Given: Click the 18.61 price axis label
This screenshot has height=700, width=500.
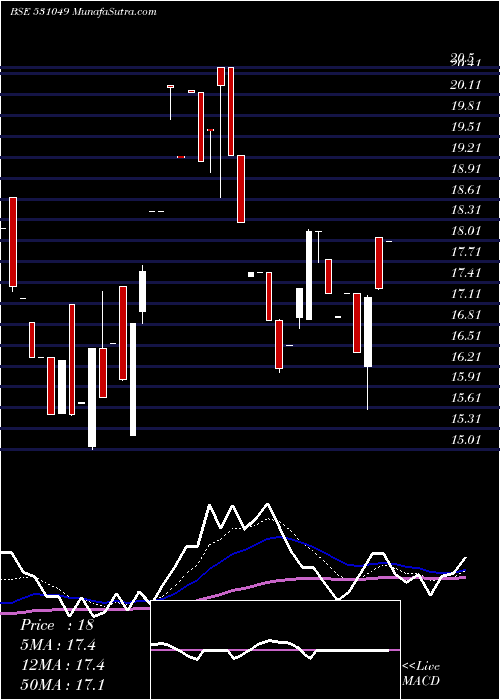Looking at the screenshot, I should coord(466,190).
